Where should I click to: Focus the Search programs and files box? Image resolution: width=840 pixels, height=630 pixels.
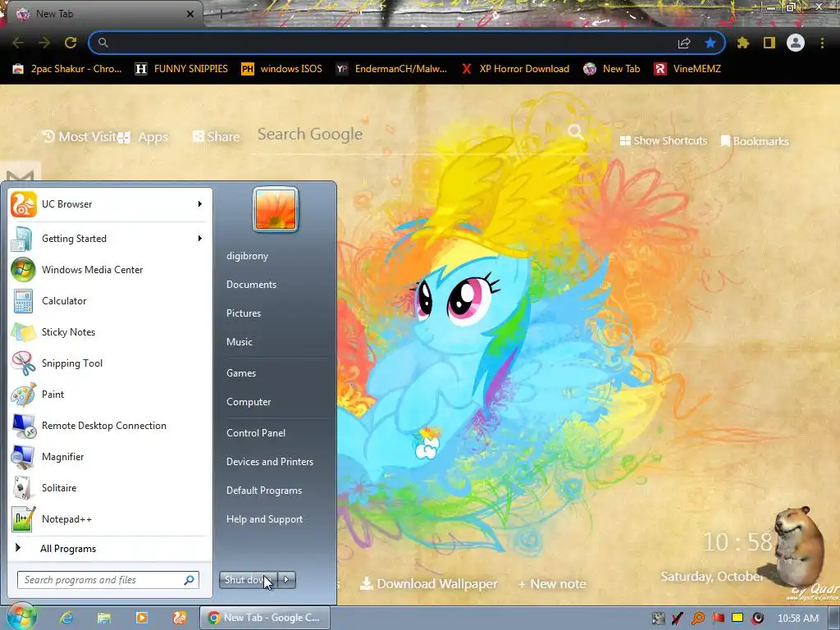[108, 580]
